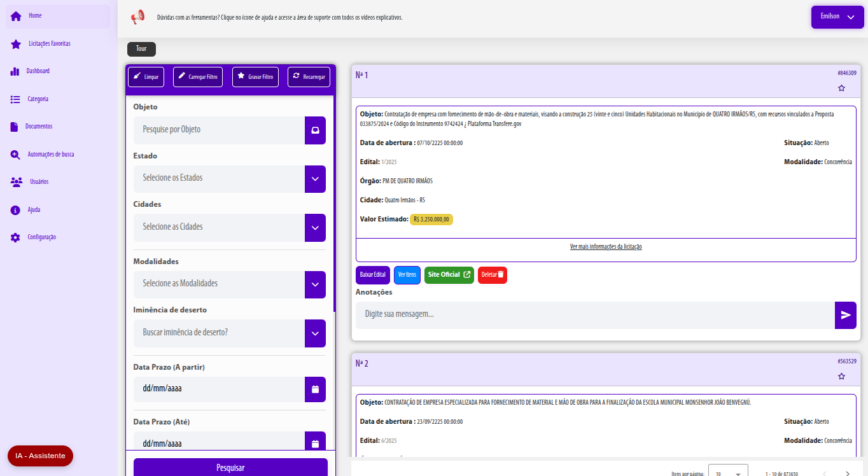Favorite licitação Nº 1 with star icon
The width and height of the screenshot is (868, 476).
pos(841,88)
